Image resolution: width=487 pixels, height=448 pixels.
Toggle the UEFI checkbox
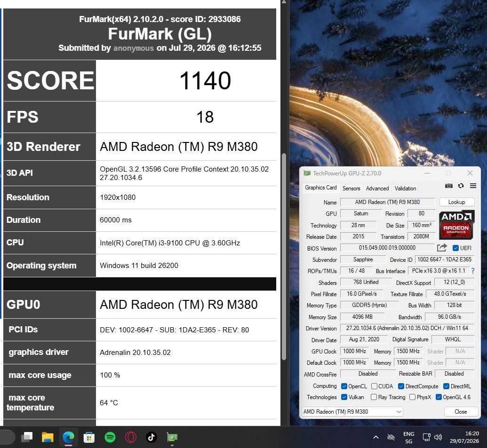tap(455, 248)
